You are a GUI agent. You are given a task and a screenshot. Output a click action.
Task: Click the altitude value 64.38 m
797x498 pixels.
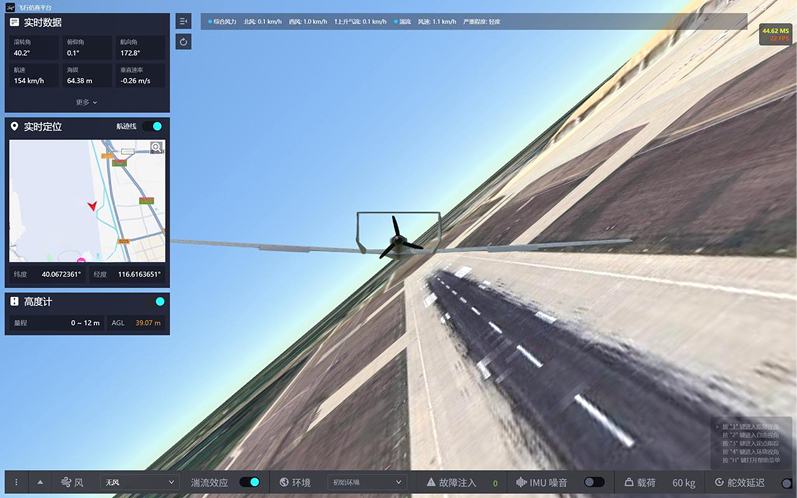point(80,81)
